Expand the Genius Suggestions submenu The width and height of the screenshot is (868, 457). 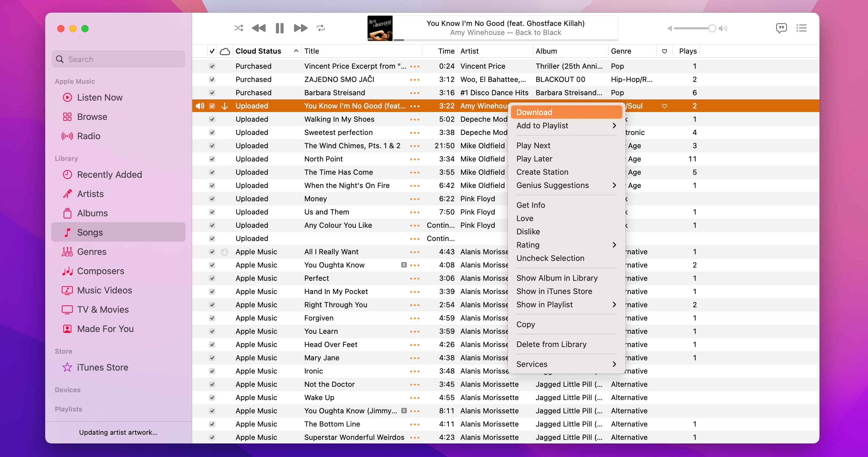pyautogui.click(x=614, y=185)
